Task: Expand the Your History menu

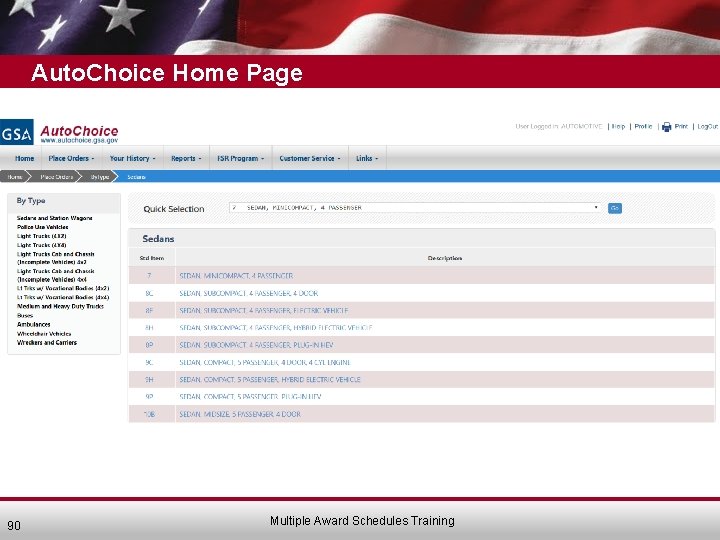Action: pos(132,158)
